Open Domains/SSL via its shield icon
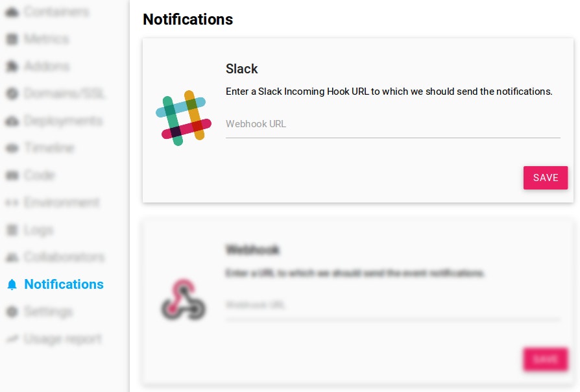 pyautogui.click(x=13, y=93)
